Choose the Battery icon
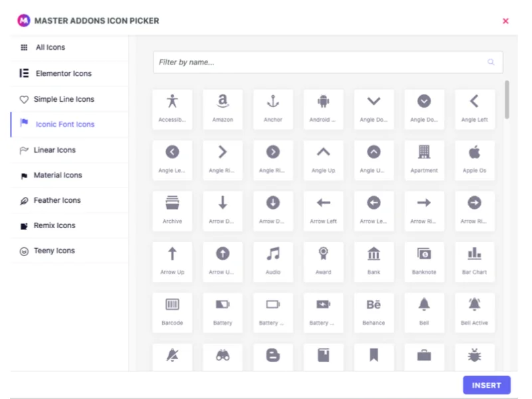This screenshot has width=532, height=399. point(223,313)
